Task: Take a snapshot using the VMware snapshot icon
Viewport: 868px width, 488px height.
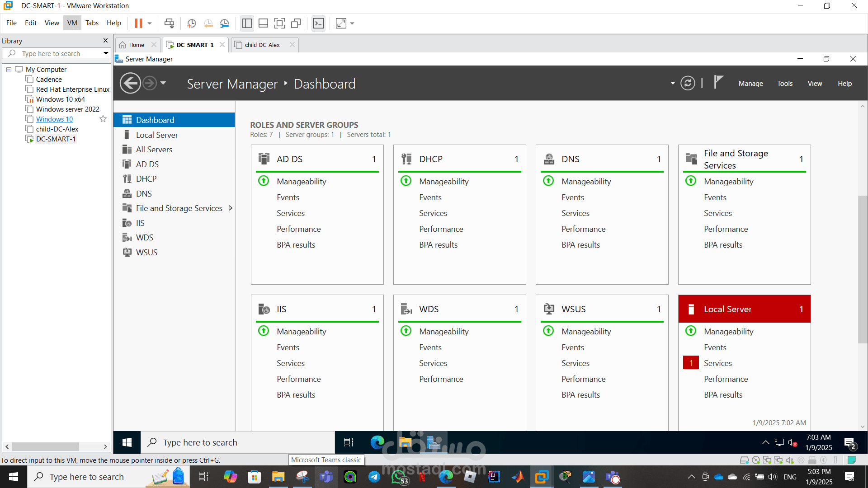Action: (192, 23)
